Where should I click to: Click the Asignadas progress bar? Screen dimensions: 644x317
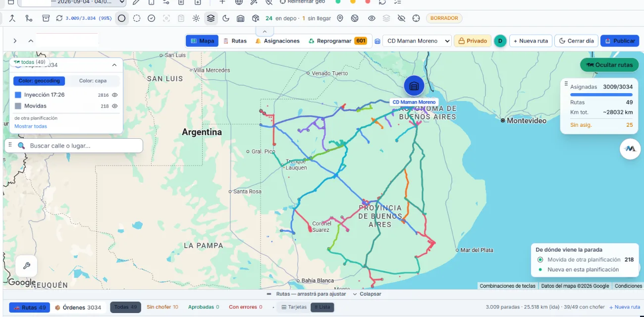pos(601,94)
